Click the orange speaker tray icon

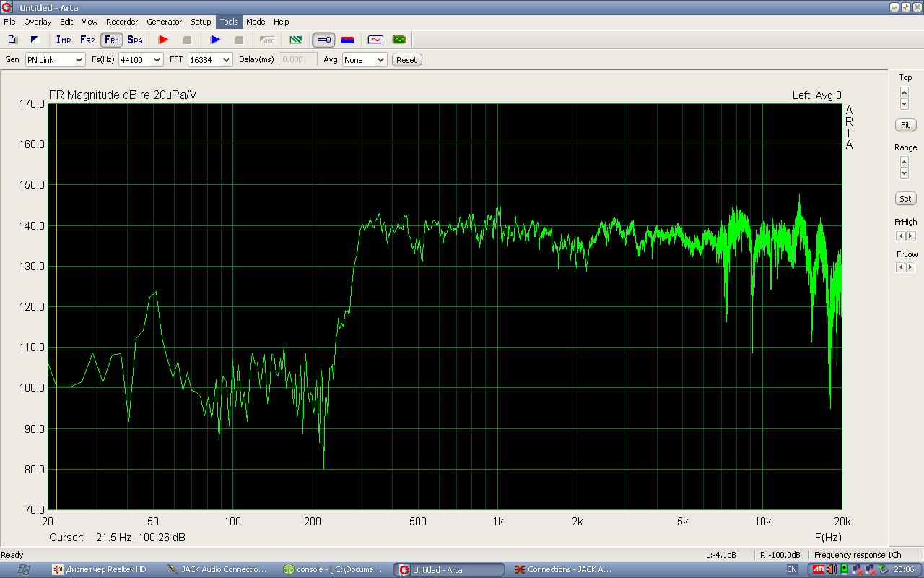click(x=832, y=569)
